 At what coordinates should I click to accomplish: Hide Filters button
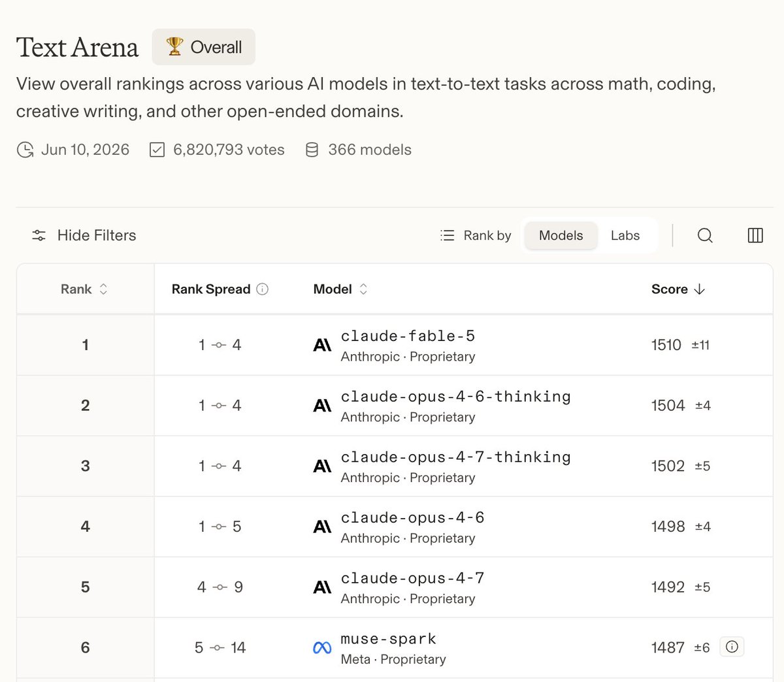pyautogui.click(x=84, y=235)
